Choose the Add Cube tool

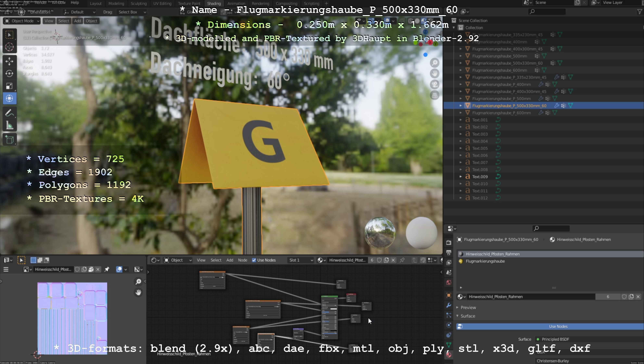pos(9,139)
